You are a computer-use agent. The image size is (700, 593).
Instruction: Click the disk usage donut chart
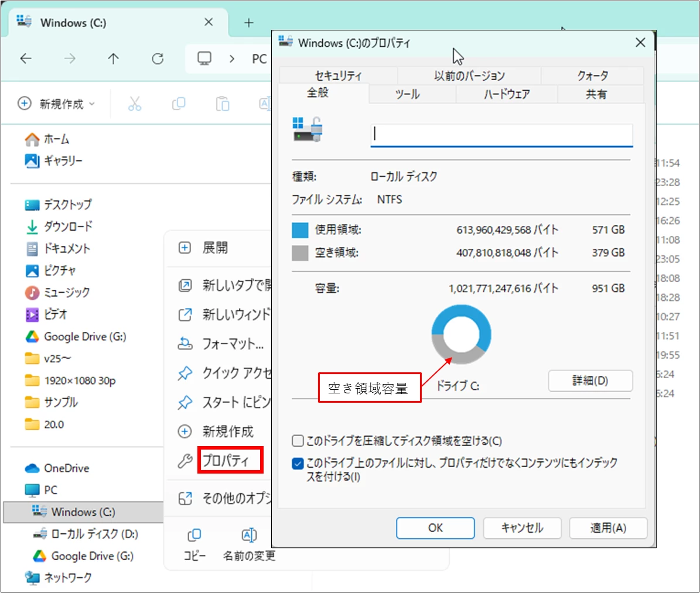point(462,334)
